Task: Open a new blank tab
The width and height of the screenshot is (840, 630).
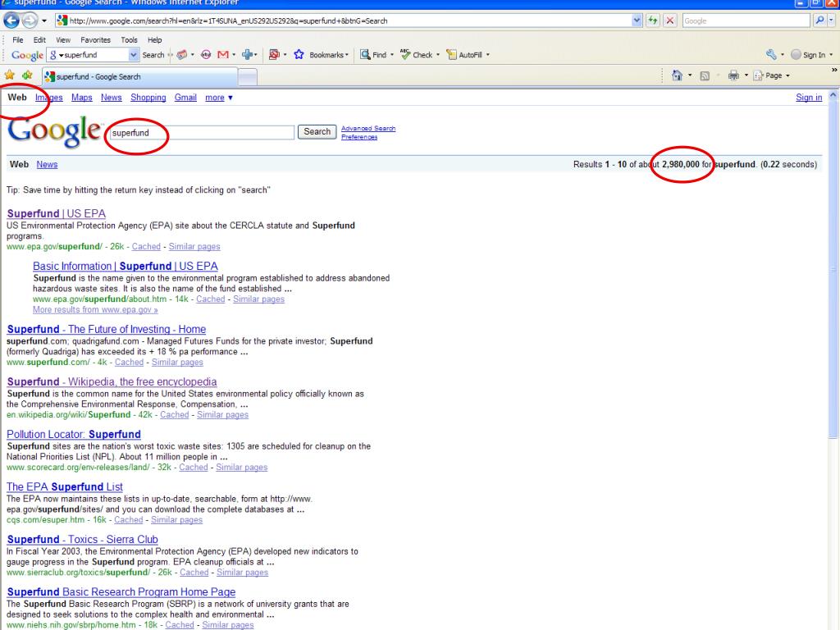Action: [247, 77]
